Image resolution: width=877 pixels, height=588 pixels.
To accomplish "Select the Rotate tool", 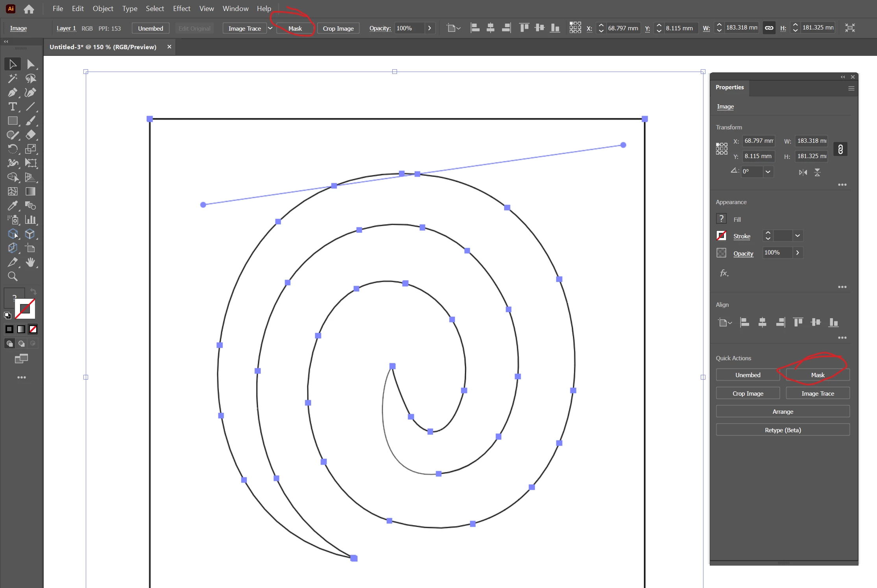I will (x=12, y=149).
